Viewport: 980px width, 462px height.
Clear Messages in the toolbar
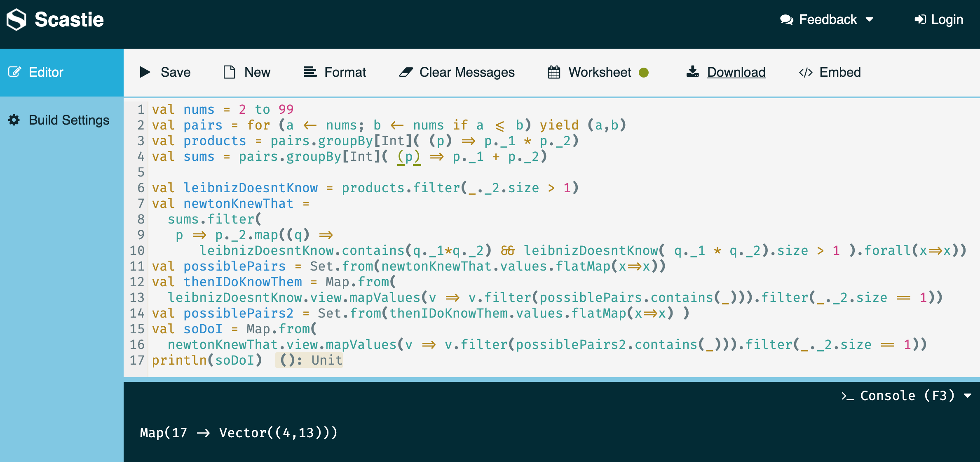(x=457, y=72)
